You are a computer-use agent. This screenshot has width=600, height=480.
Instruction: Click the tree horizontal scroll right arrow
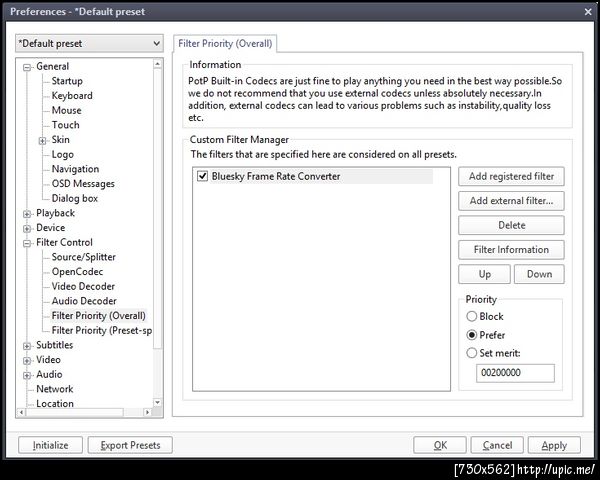tap(147, 412)
